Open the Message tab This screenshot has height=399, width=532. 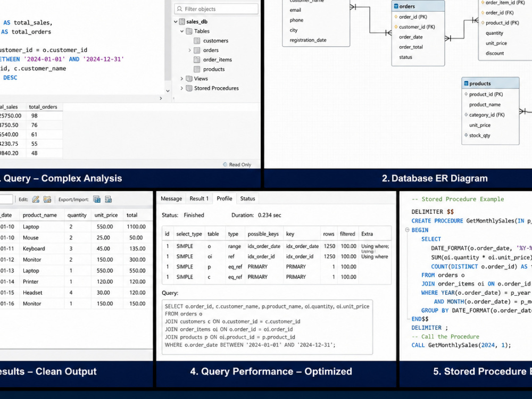pos(171,198)
